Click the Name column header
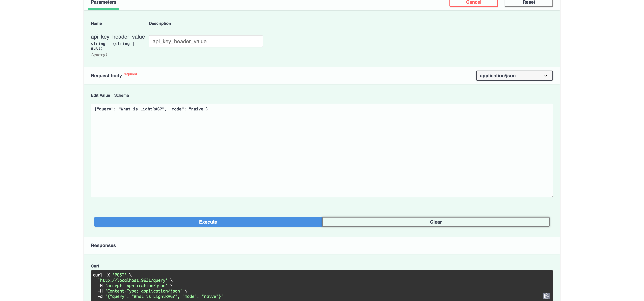The height and width of the screenshot is (301, 644). 96,23
